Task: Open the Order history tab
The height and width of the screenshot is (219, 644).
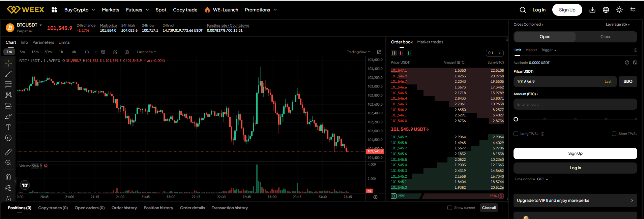Action: click(x=124, y=208)
